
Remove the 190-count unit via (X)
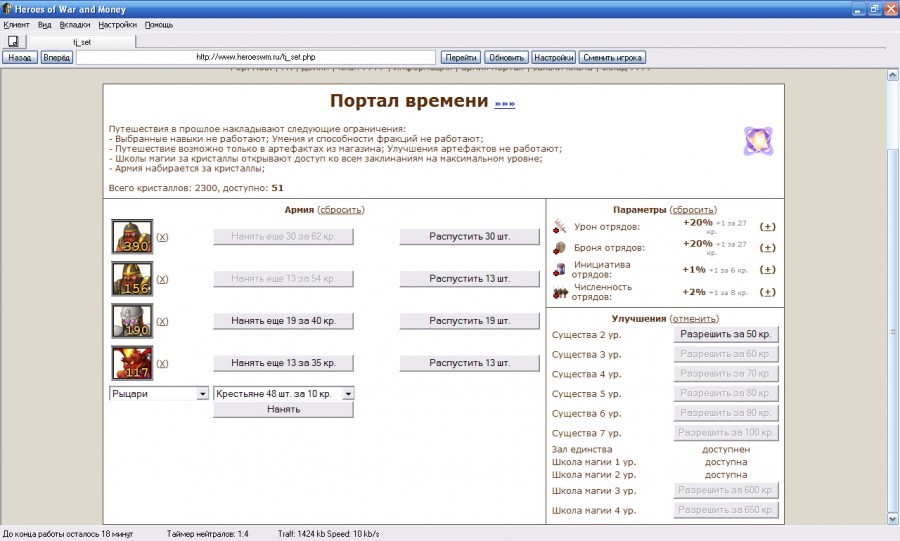coord(163,322)
